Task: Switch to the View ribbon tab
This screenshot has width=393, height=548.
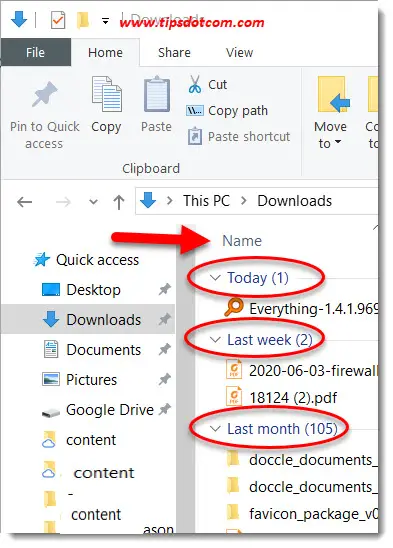Action: point(239,53)
